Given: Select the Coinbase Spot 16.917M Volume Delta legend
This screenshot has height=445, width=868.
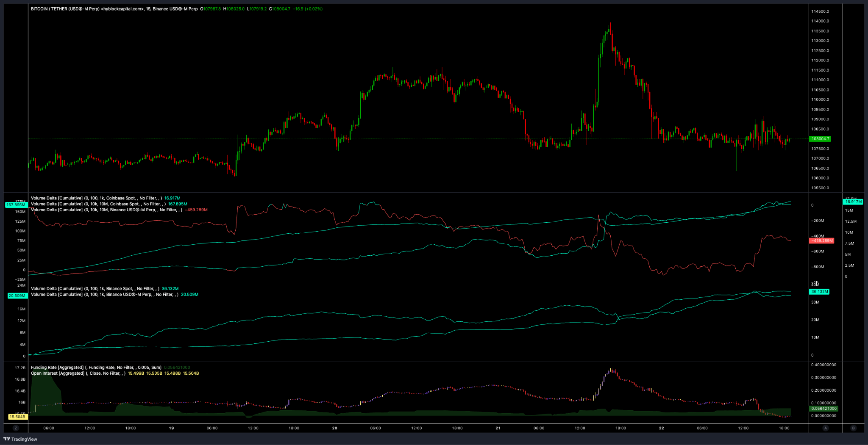Looking at the screenshot, I should [96, 198].
